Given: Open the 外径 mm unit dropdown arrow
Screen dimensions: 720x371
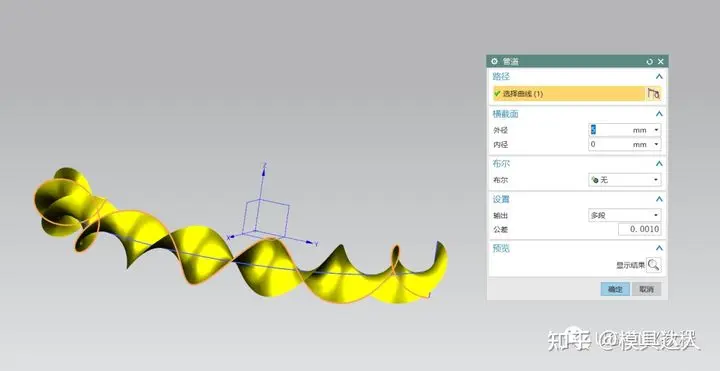Looking at the screenshot, I should [656, 130].
